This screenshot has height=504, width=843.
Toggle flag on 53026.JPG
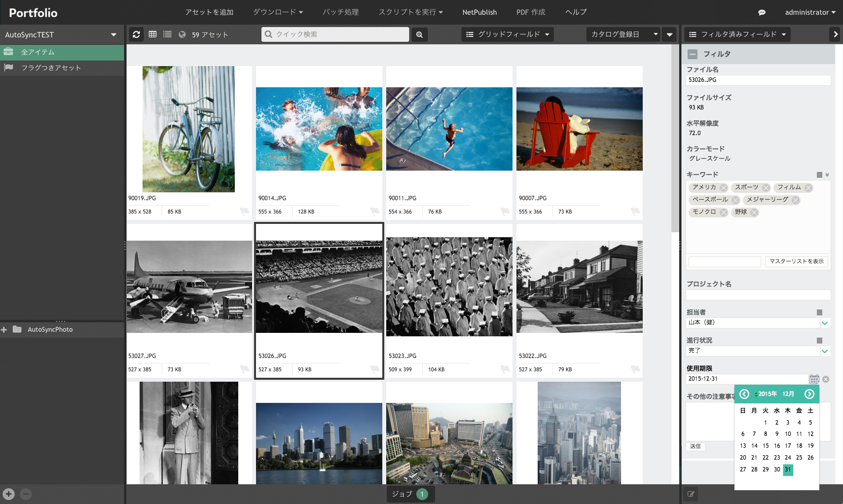coord(375,369)
